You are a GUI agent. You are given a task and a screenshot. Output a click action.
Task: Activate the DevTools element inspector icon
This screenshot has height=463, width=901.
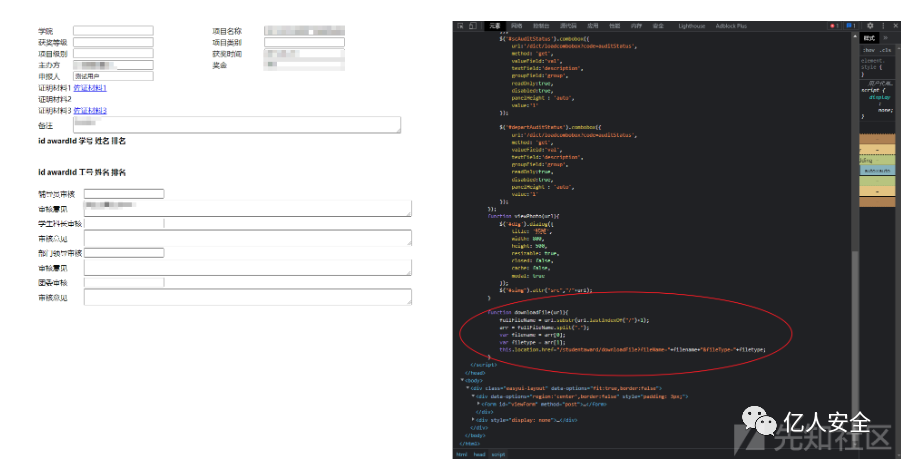point(460,26)
